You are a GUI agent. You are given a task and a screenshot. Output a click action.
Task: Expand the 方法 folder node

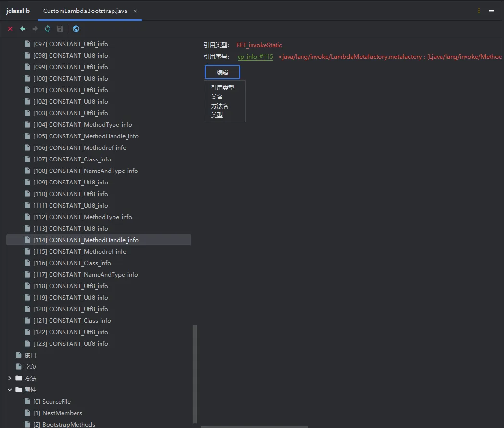(x=10, y=378)
